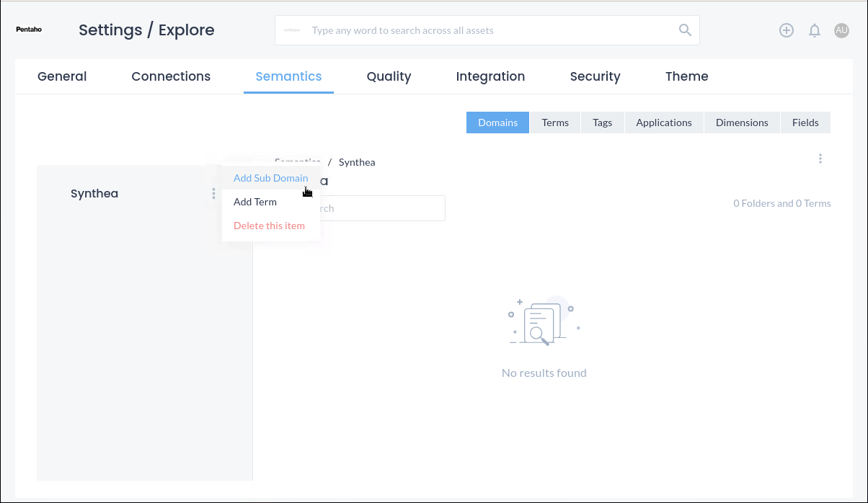
Task: Click the magnifier search icon
Action: coord(684,30)
